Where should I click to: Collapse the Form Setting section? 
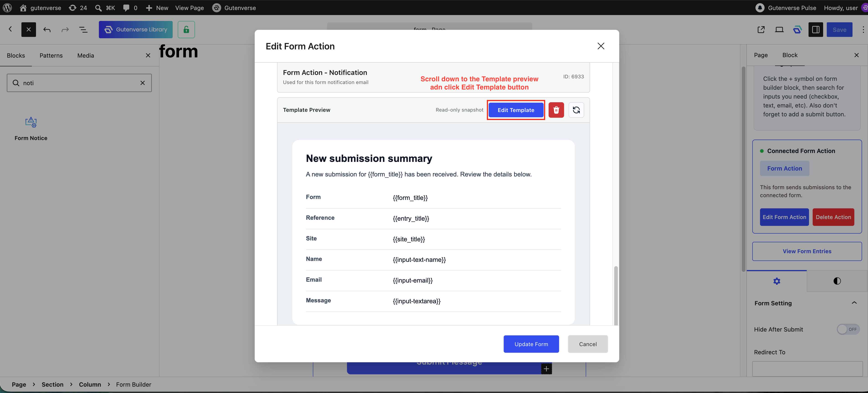pyautogui.click(x=854, y=303)
